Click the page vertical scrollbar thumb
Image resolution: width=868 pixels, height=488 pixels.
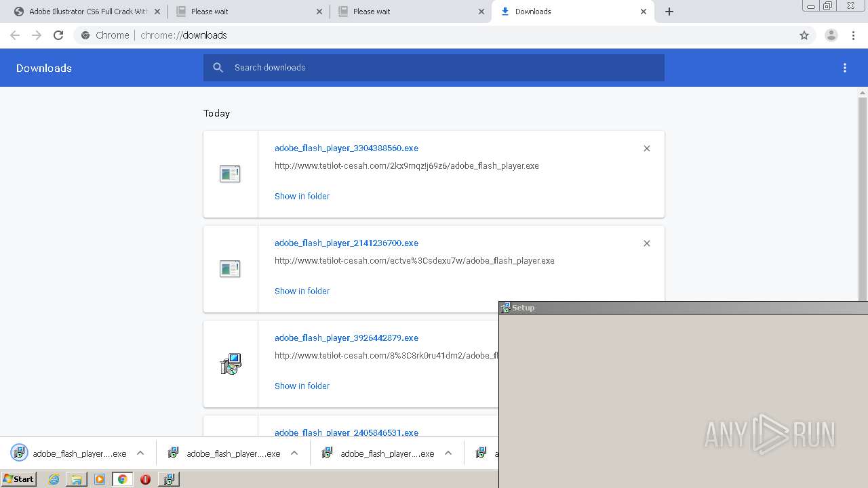863,199
